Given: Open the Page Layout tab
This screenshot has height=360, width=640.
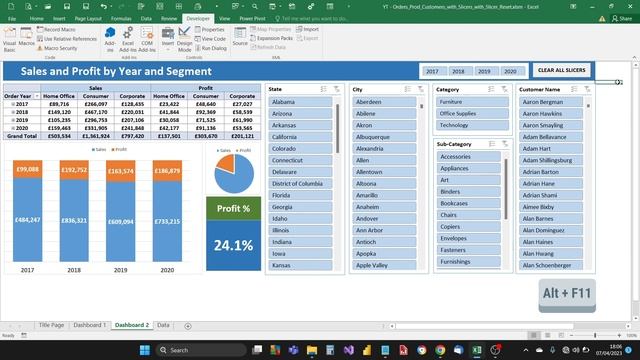Looking at the screenshot, I should 88,19.
